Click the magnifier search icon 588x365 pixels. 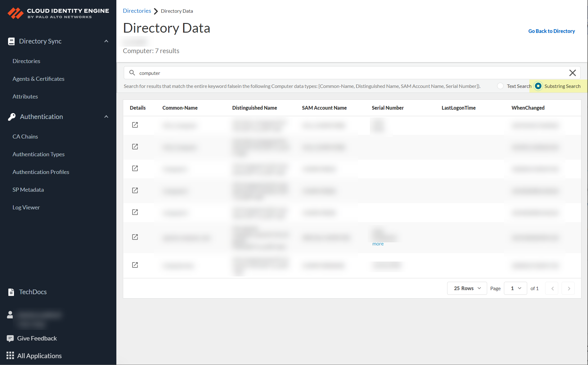click(x=132, y=73)
